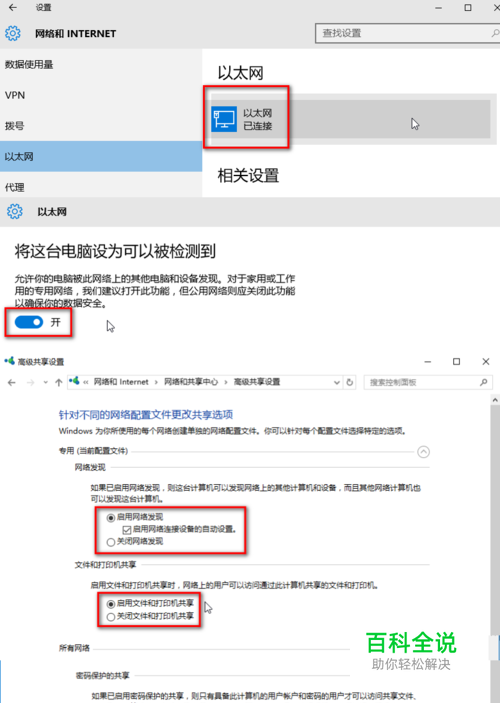The width and height of the screenshot is (500, 703).
Task: Click 网络和共享中心 breadcrumb
Action: click(x=191, y=382)
